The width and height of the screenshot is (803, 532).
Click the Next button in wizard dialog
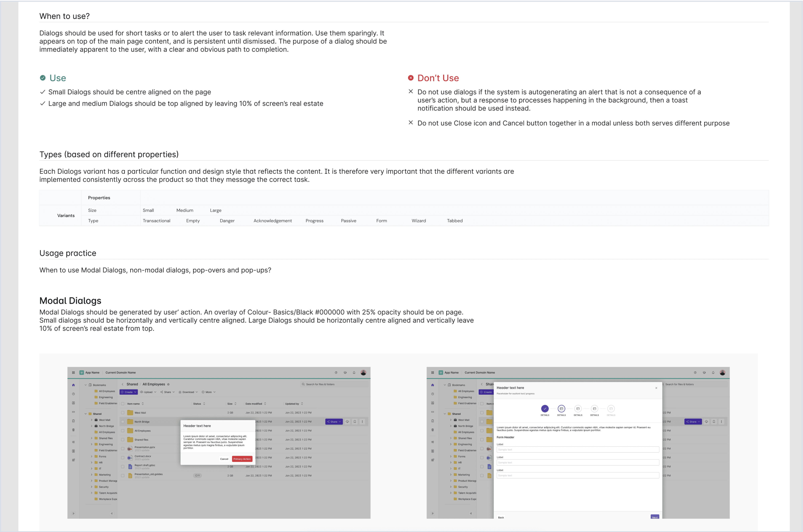654,517
